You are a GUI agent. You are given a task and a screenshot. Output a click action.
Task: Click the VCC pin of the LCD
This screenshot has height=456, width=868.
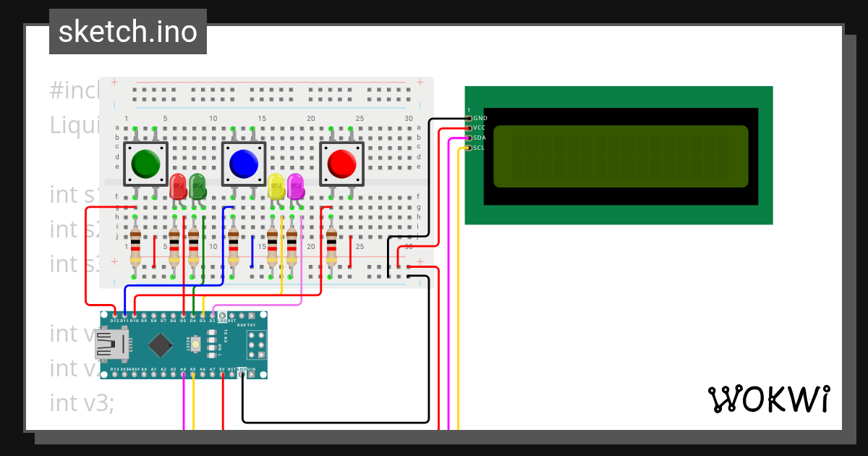tap(470, 127)
